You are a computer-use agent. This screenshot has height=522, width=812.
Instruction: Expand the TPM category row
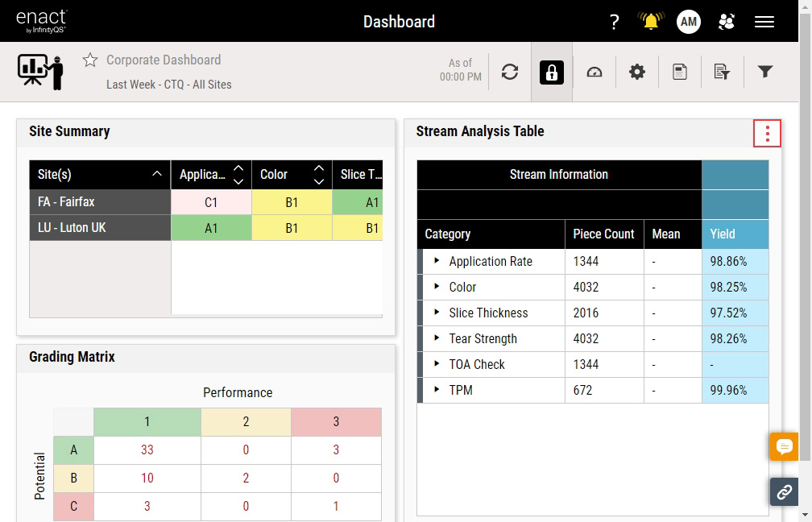click(x=437, y=390)
